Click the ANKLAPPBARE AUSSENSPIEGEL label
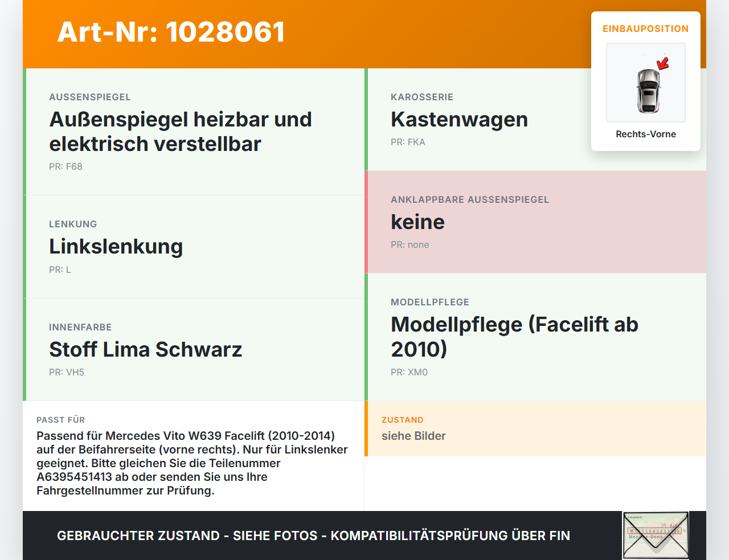The height and width of the screenshot is (560, 729). click(470, 199)
